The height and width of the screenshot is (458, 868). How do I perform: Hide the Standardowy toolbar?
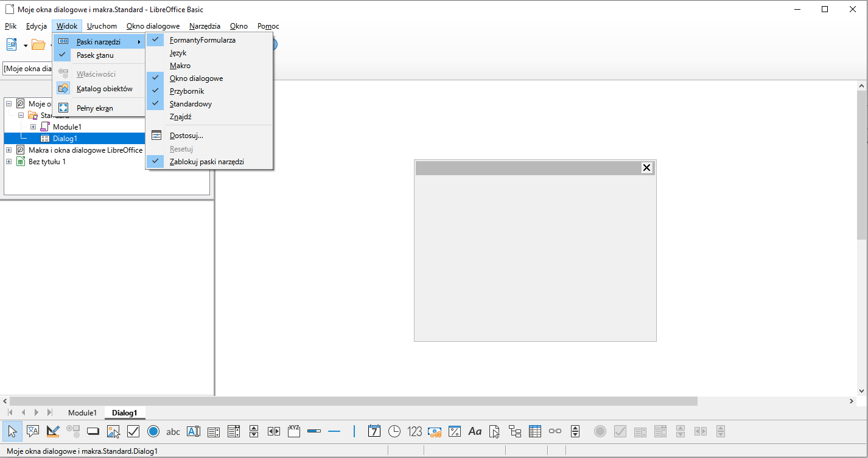209,104
